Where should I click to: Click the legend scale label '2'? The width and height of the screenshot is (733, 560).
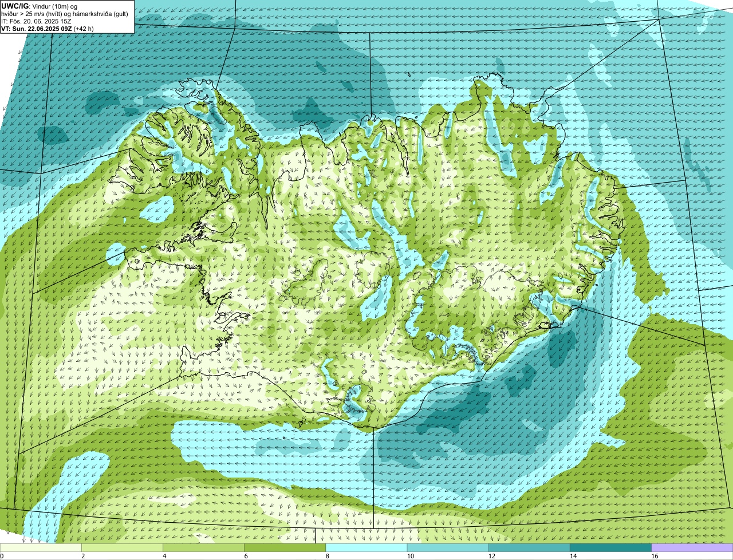point(83,556)
